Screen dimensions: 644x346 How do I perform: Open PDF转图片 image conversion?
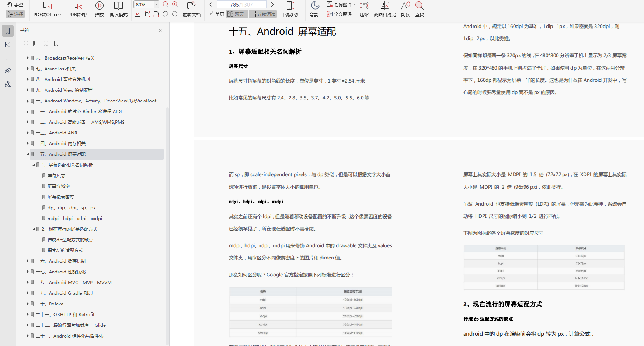(x=79, y=9)
